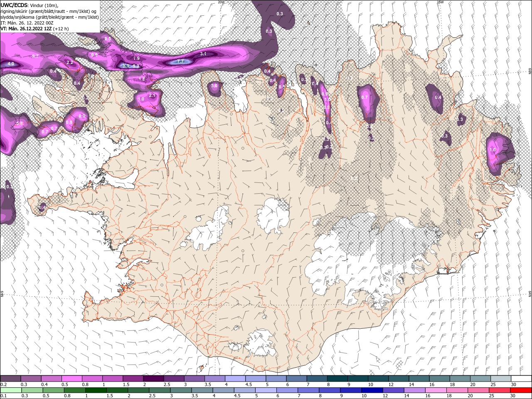Click bright pink snow swatch between 0.5 and 0.8
The height and width of the screenshot is (399, 532).
click(71, 379)
